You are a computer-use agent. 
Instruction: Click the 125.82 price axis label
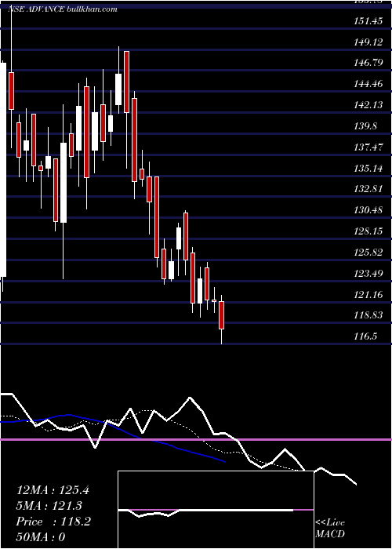tap(368, 252)
